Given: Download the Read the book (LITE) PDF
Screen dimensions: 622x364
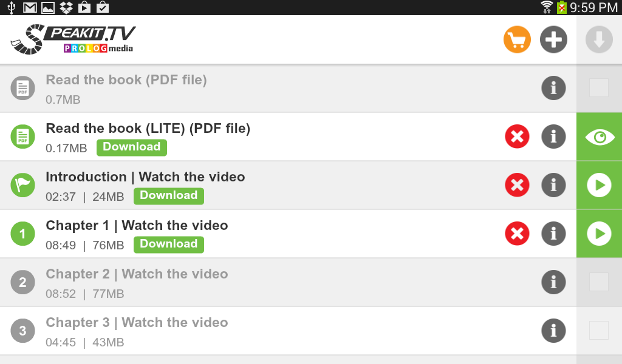Looking at the screenshot, I should click(x=131, y=147).
